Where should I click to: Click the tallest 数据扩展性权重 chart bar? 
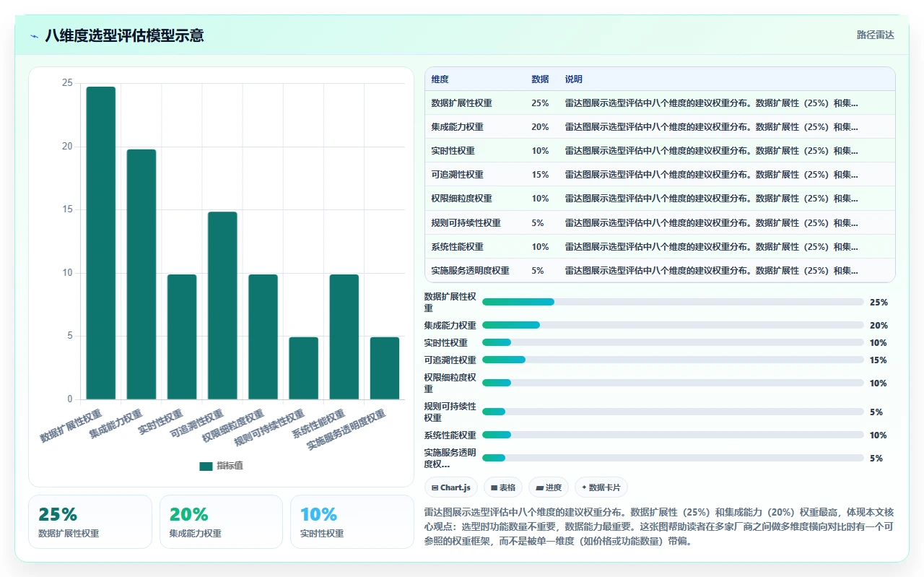pos(101,243)
